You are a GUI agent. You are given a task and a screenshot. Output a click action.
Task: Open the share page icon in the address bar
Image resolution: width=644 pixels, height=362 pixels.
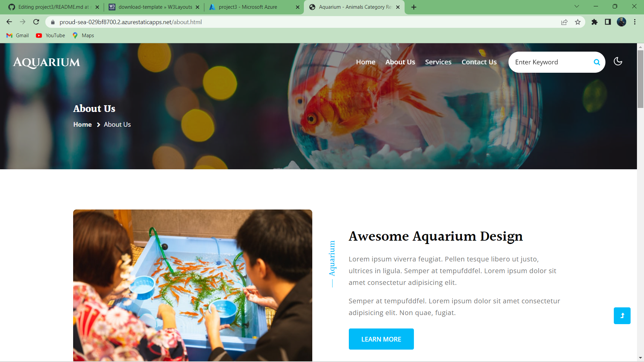pos(564,22)
